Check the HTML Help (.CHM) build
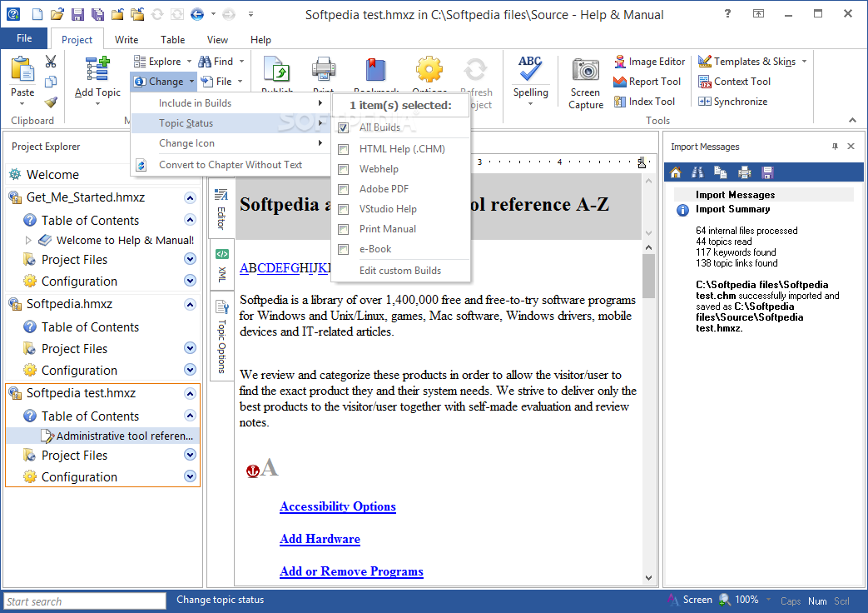Image resolution: width=868 pixels, height=613 pixels. point(343,150)
